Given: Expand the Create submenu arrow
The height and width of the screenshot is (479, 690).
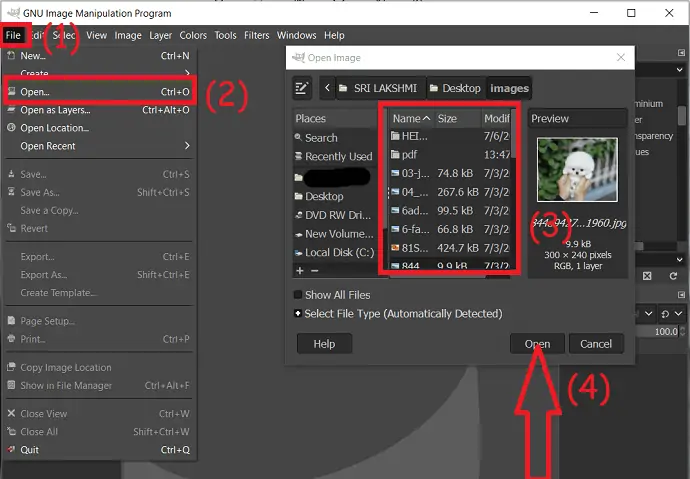Looking at the screenshot, I should point(187,73).
